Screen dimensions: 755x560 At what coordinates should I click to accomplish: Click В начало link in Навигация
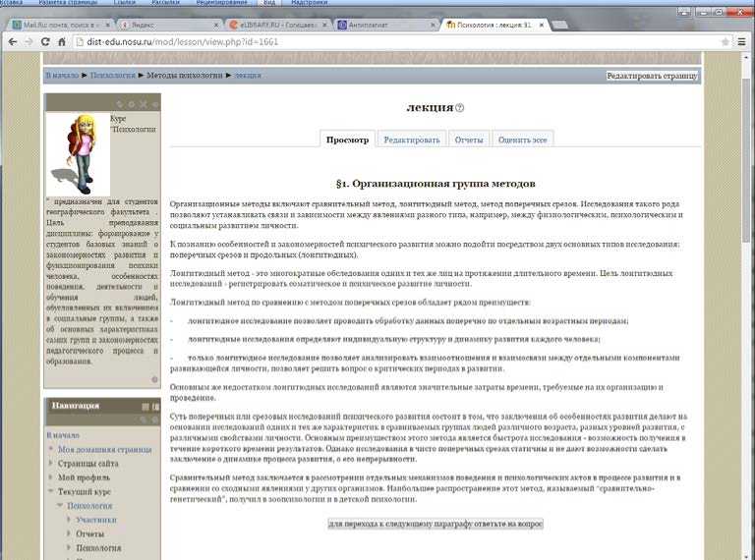point(63,435)
